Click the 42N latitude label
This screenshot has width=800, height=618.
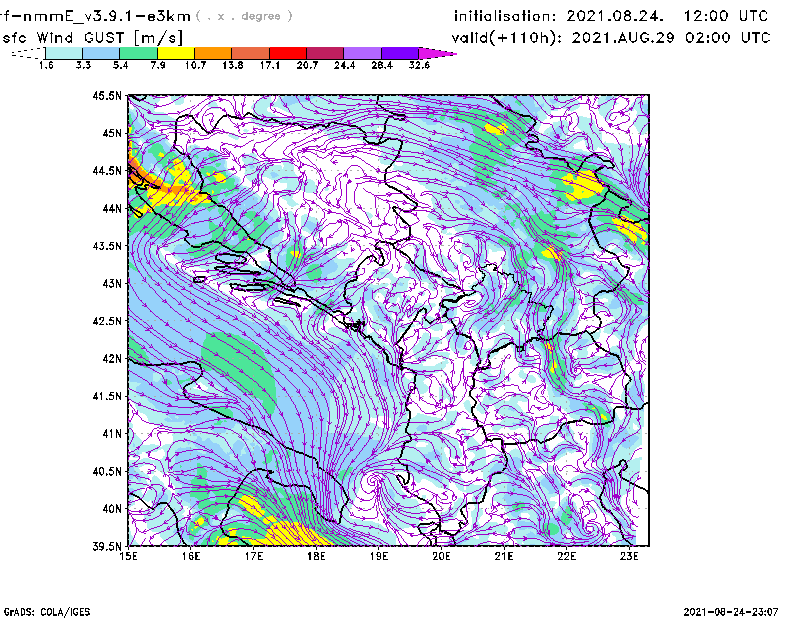pyautogui.click(x=112, y=359)
